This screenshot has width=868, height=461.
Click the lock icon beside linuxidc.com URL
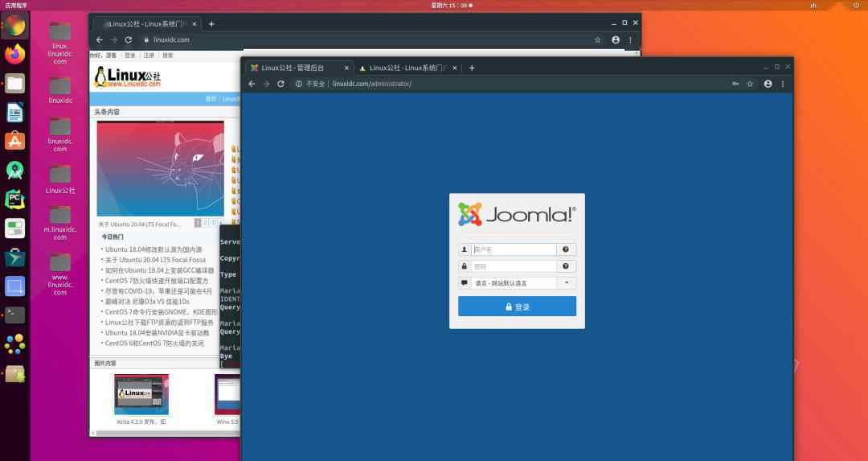coord(147,40)
